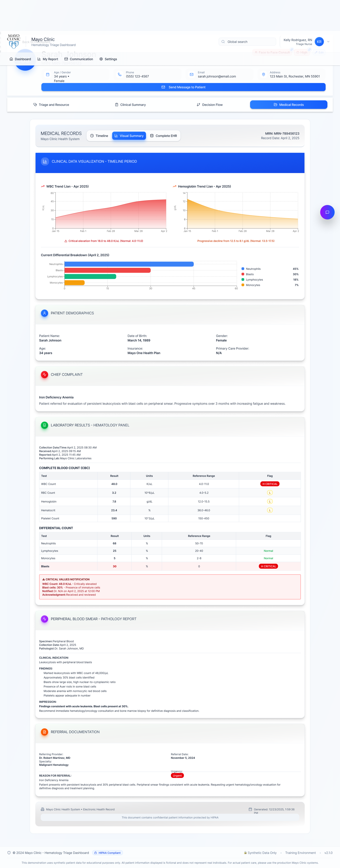This screenshot has height=868, width=340.
Task: Click the Mayo Clinic logo
Action: pyautogui.click(x=14, y=41)
